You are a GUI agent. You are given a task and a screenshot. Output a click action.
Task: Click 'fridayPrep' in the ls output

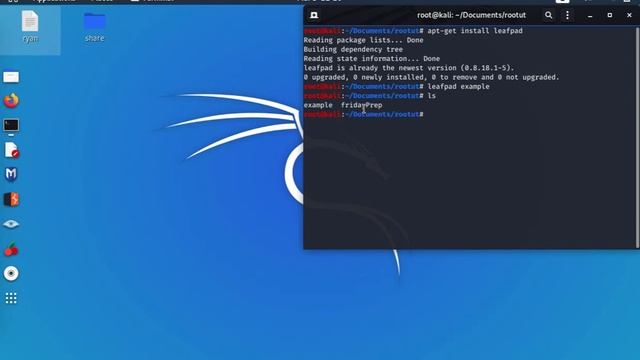coord(362,105)
